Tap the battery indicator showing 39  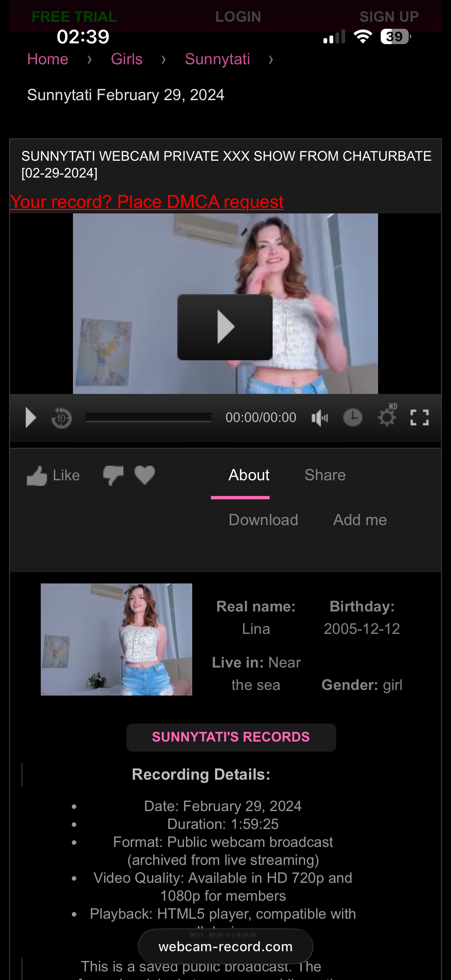[x=396, y=37]
